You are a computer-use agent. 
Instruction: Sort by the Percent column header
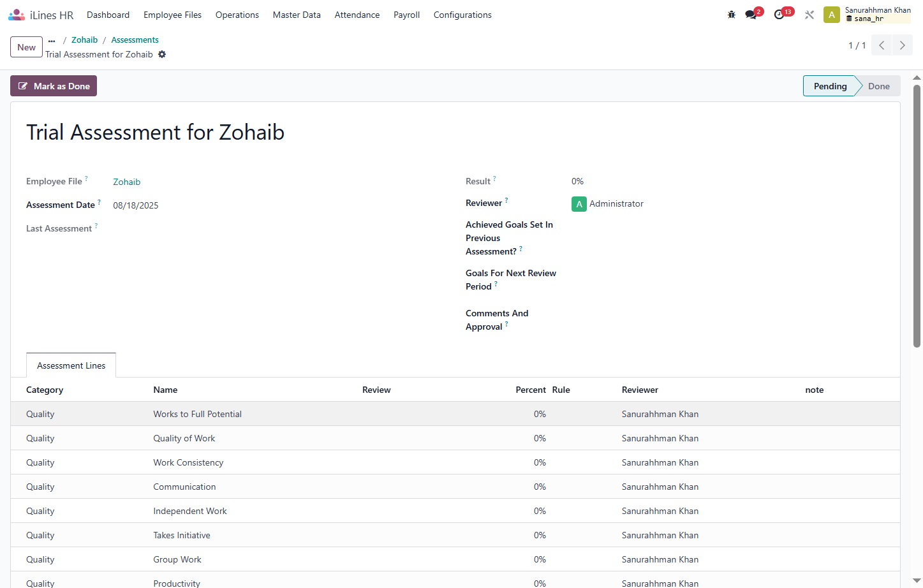[x=530, y=390]
